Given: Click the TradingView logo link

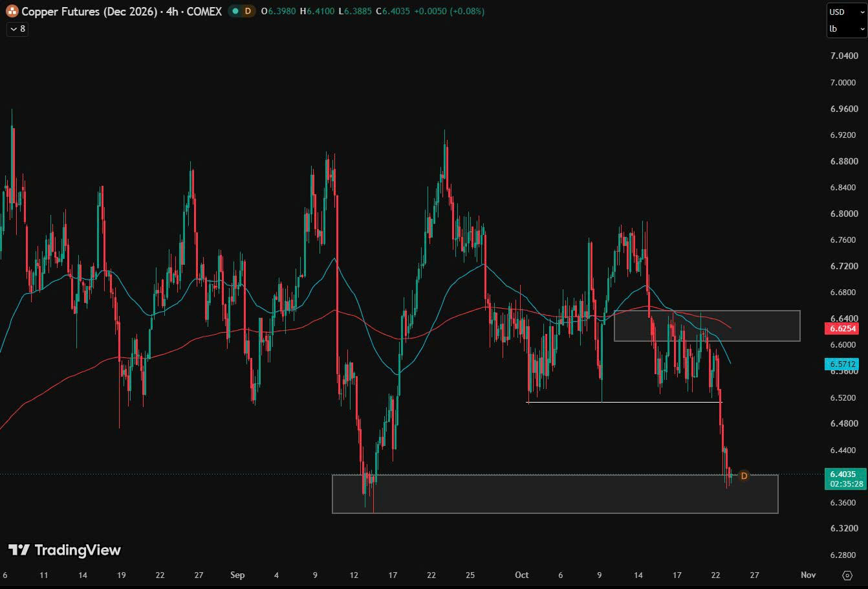Looking at the screenshot, I should [65, 550].
